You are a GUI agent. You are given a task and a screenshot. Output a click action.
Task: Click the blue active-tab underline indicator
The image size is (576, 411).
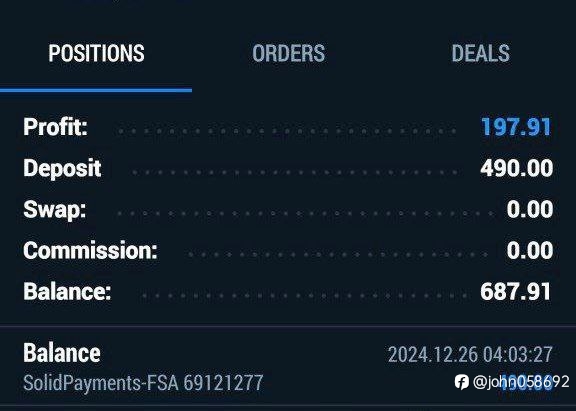click(96, 90)
